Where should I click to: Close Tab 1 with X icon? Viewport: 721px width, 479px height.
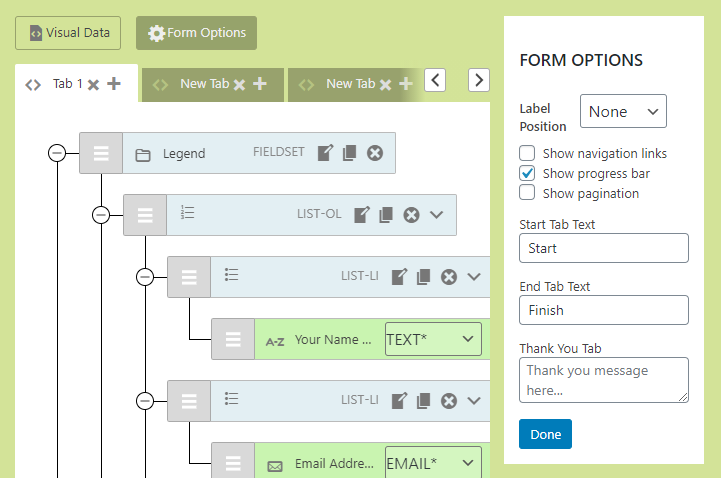tap(93, 85)
